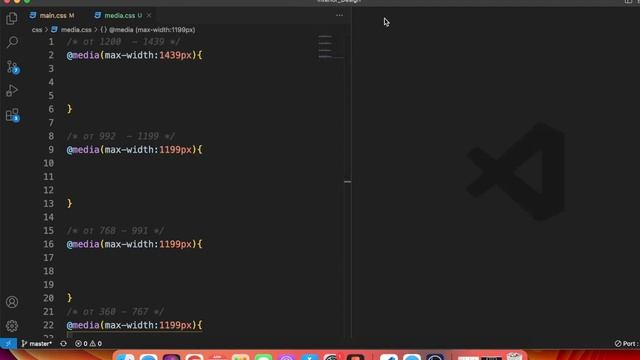
Task: Click the css folder breadcrumb
Action: [37, 30]
